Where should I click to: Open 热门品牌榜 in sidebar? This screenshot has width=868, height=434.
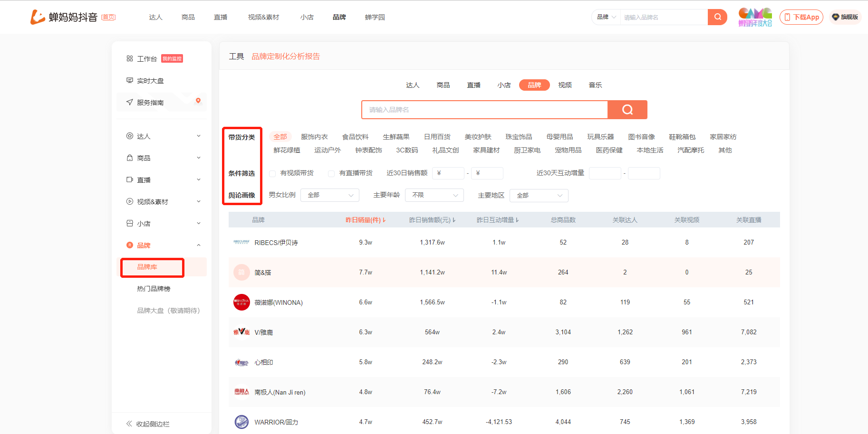pos(154,289)
